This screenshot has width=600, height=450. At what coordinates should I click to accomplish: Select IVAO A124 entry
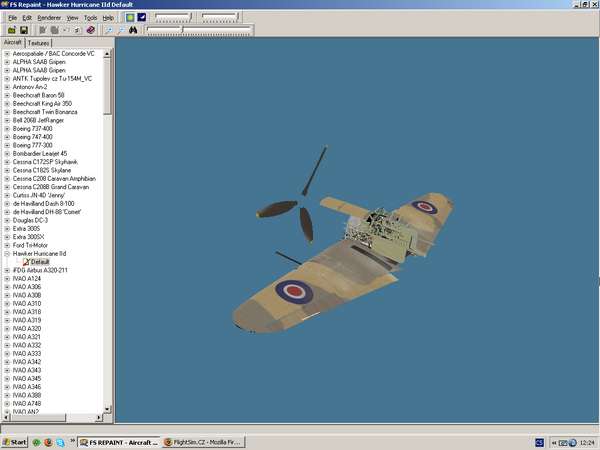27,279
